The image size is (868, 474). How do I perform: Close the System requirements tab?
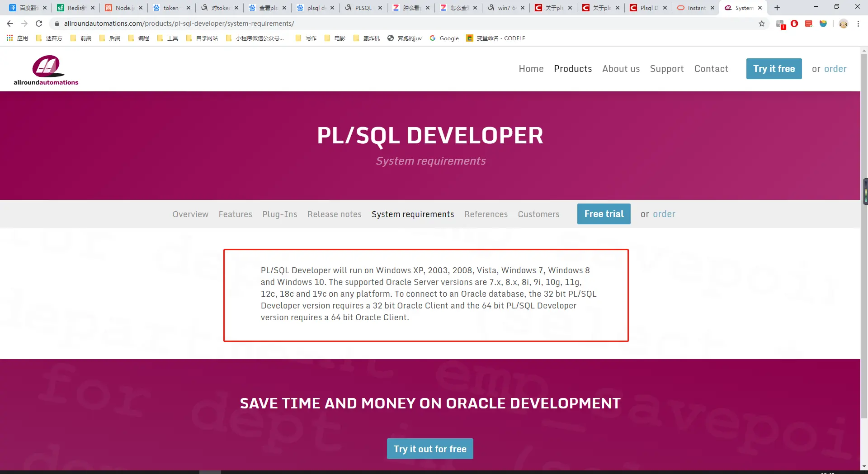760,8
